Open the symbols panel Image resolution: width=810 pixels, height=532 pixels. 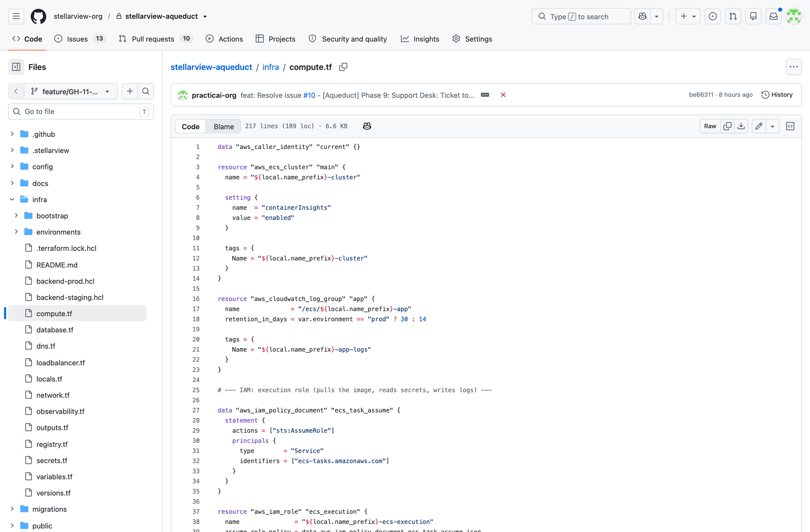pos(790,126)
